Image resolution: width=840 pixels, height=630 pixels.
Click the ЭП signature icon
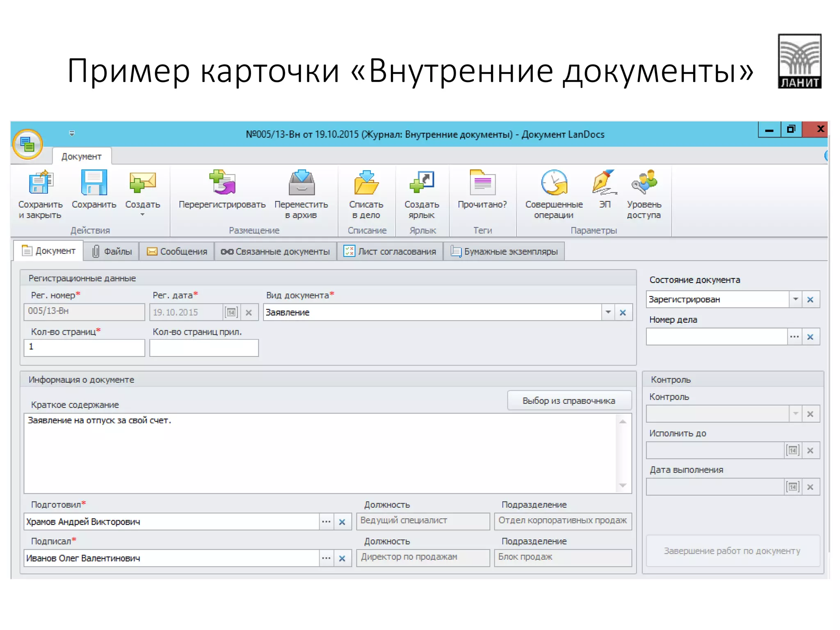(604, 183)
